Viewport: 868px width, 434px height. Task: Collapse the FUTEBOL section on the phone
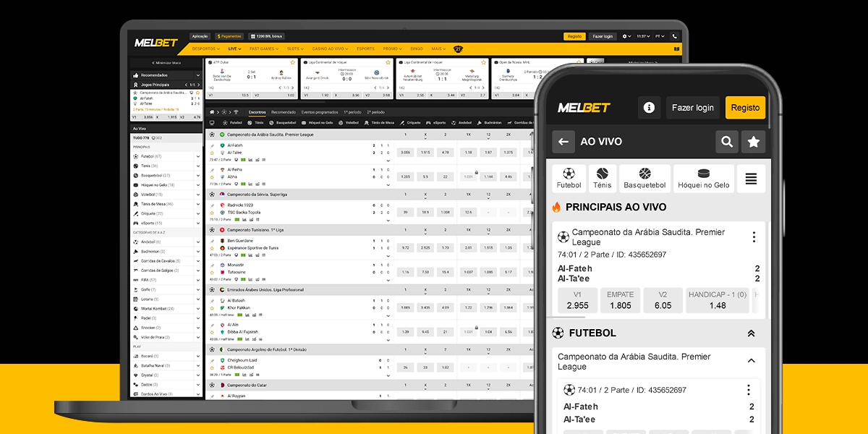(x=751, y=333)
